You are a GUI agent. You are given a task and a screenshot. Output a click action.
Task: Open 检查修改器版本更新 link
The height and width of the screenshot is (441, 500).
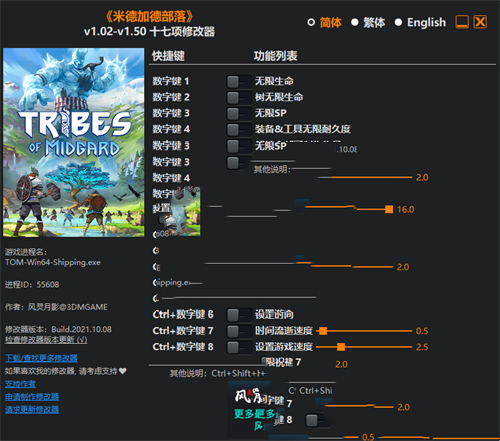[x=46, y=340]
